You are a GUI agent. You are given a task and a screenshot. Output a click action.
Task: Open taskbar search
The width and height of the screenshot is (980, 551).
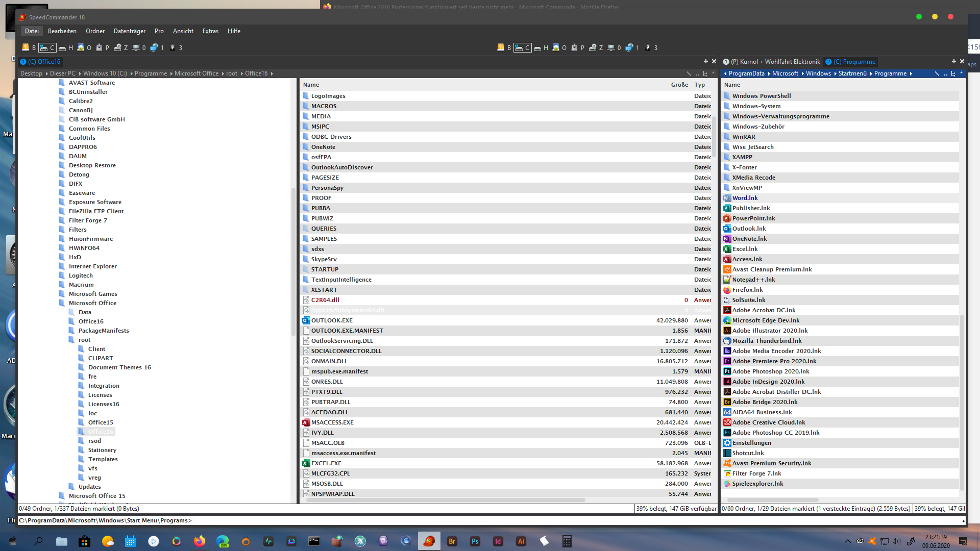pyautogui.click(x=38, y=541)
